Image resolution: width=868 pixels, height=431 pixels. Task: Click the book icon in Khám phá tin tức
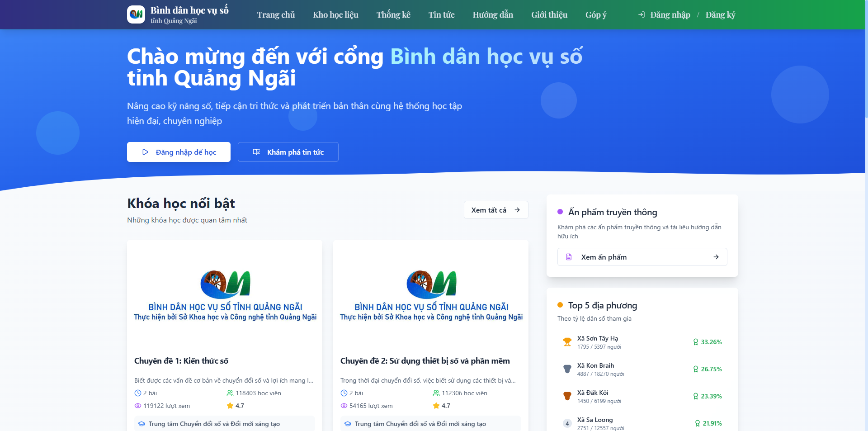coord(256,152)
